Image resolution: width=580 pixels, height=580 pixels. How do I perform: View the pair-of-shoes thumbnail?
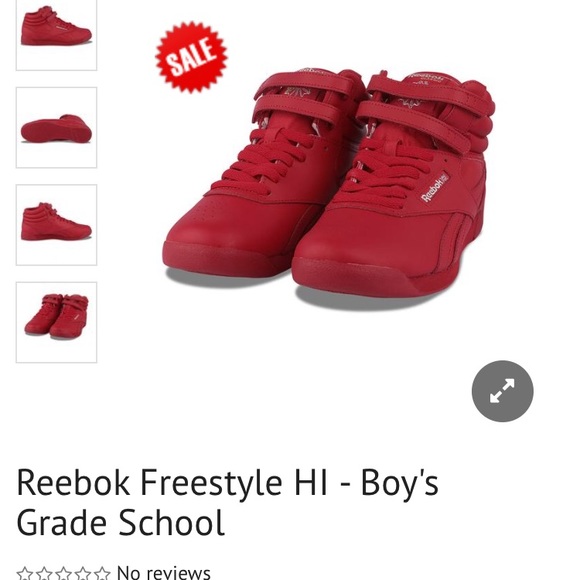(56, 322)
